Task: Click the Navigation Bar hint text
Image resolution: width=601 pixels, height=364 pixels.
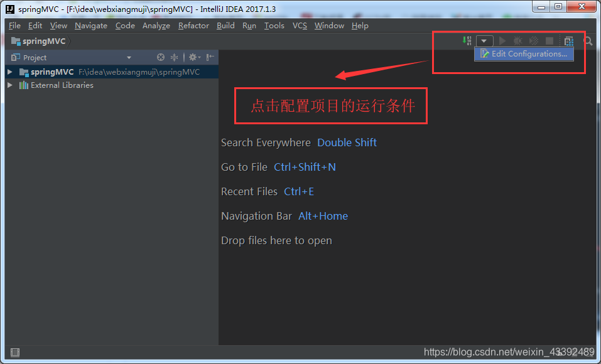Action: (x=256, y=216)
